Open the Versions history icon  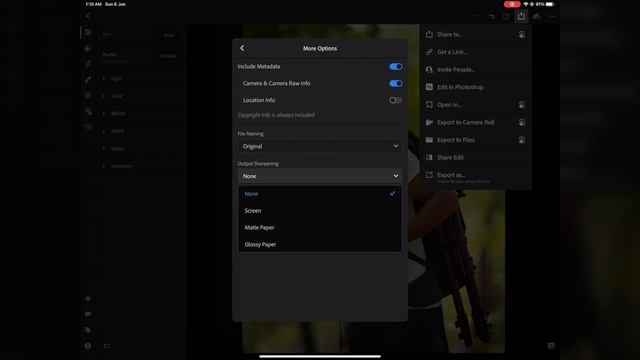88,127
